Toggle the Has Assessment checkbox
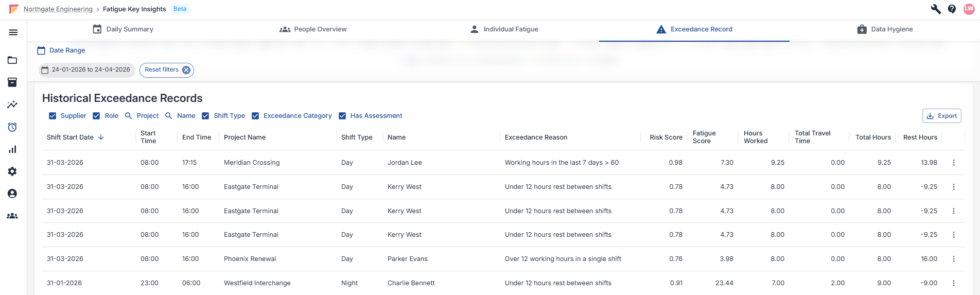 click(x=342, y=116)
